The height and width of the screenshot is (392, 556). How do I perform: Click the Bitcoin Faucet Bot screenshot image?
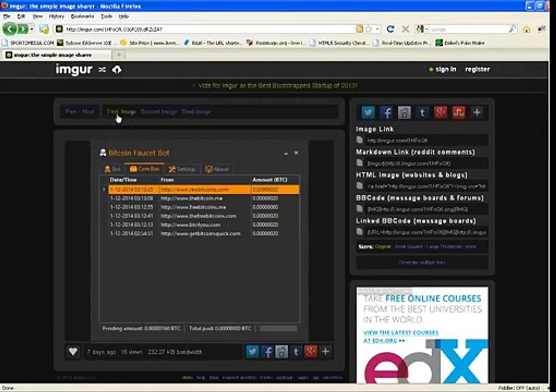point(199,241)
